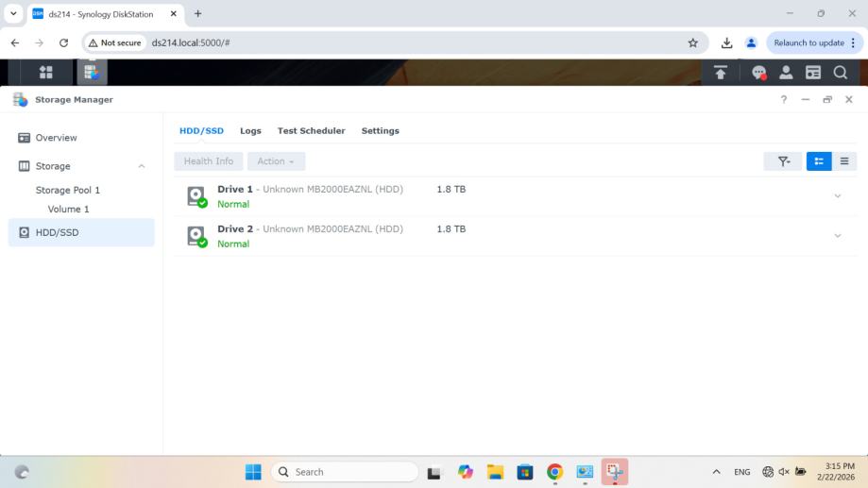Open the drive filter funnel icon
The height and width of the screenshot is (488, 868).
[783, 161]
